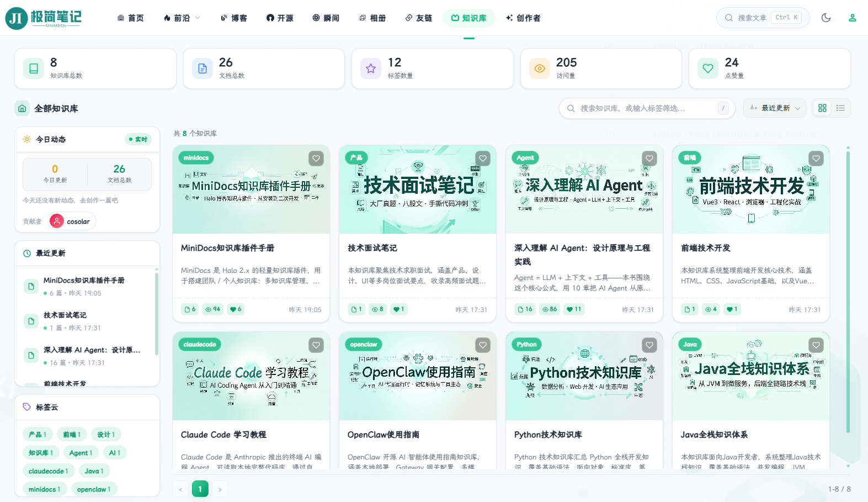Filter by AI tag in tag cloud
This screenshot has height=502, width=868.
click(x=114, y=453)
